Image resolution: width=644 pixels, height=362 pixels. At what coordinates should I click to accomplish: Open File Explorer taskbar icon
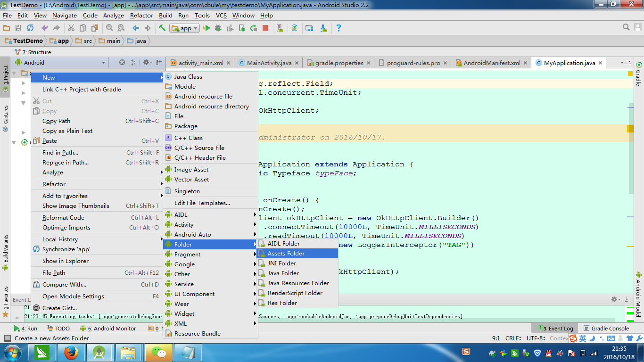tap(128, 353)
